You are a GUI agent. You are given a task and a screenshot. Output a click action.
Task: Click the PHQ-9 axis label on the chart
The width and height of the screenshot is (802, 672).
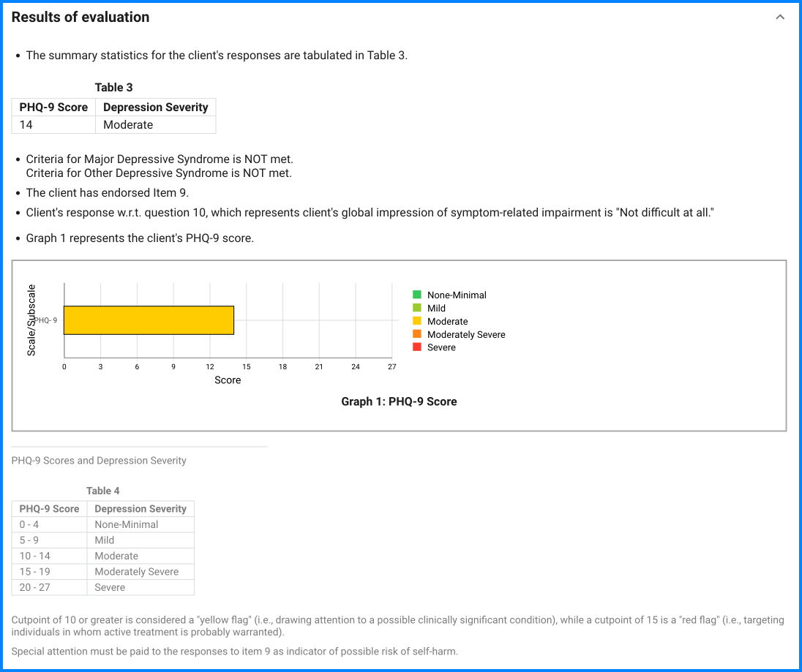point(45,320)
